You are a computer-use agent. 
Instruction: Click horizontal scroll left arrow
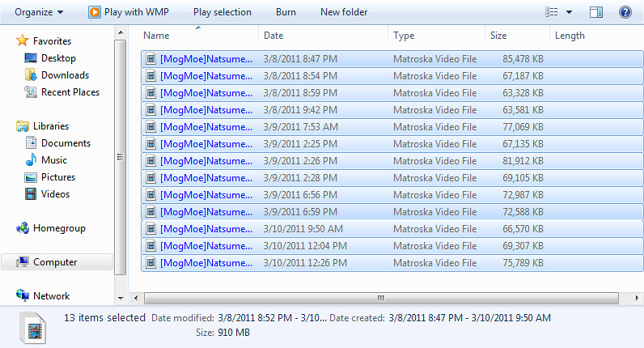point(136,298)
